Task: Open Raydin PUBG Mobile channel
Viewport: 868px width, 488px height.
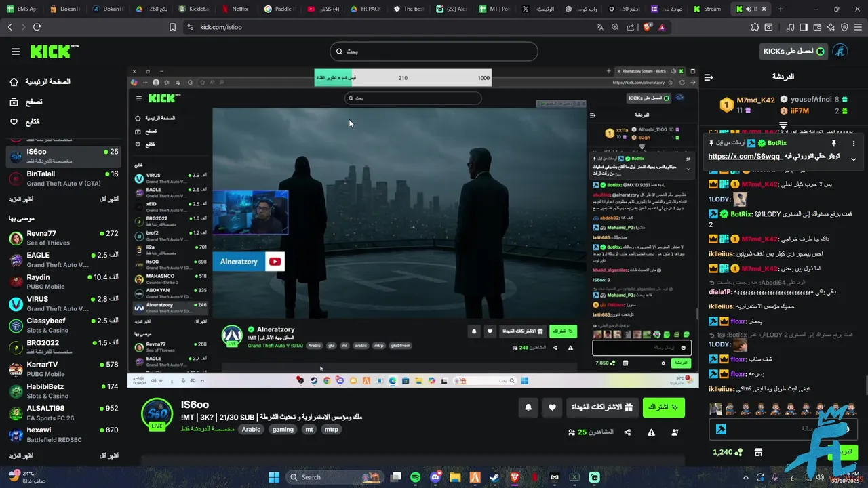Action: click(x=64, y=281)
